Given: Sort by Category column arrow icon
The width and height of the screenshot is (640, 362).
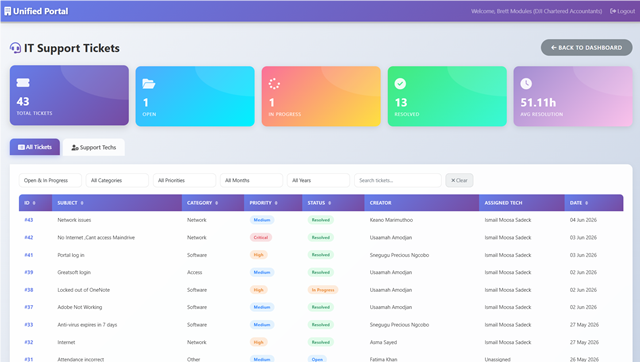Looking at the screenshot, I should click(x=217, y=203).
